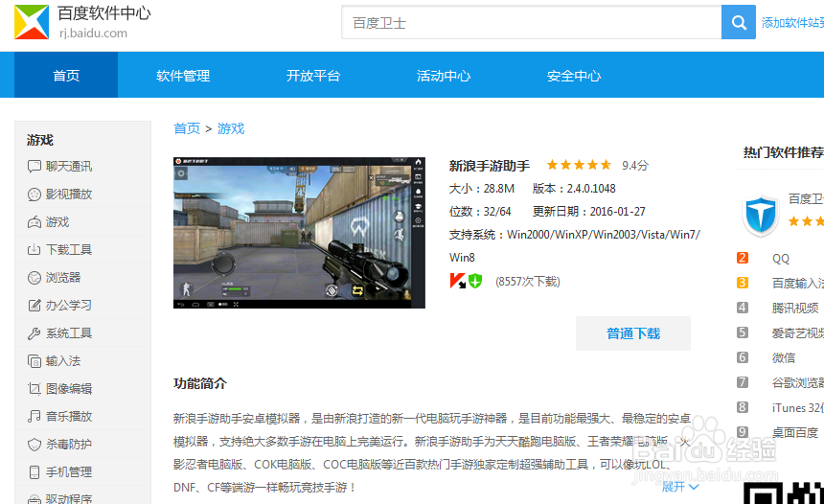Click the rank 3 badge beside 百度输入法
The width and height of the screenshot is (824, 504).
point(742,283)
